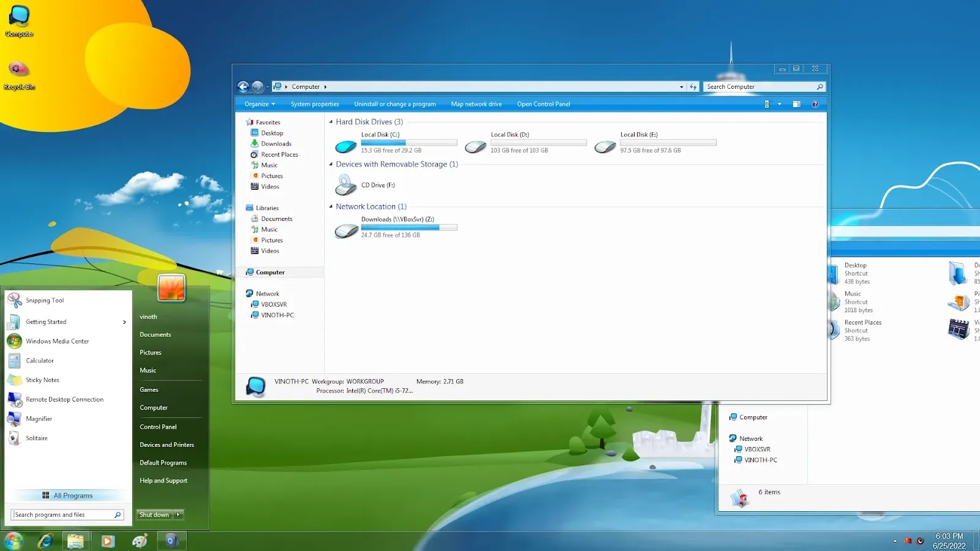
Task: Choose Uninstall or change a program
Action: [395, 104]
